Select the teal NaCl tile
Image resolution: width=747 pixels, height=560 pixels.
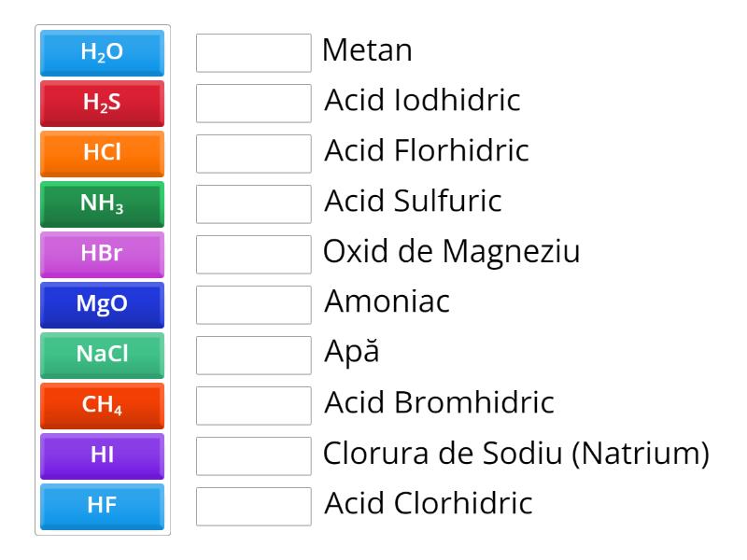[x=103, y=356]
